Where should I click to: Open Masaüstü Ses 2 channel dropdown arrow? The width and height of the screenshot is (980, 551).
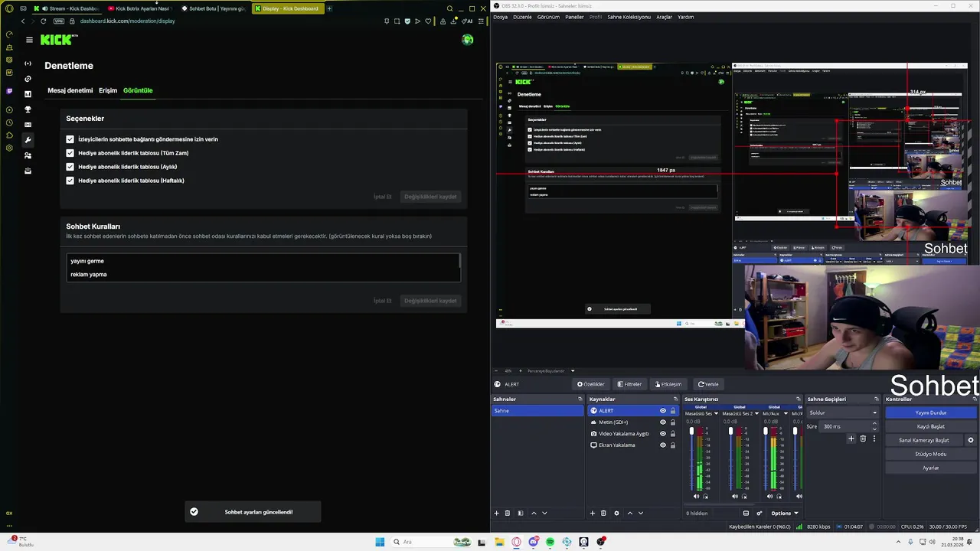pos(756,413)
